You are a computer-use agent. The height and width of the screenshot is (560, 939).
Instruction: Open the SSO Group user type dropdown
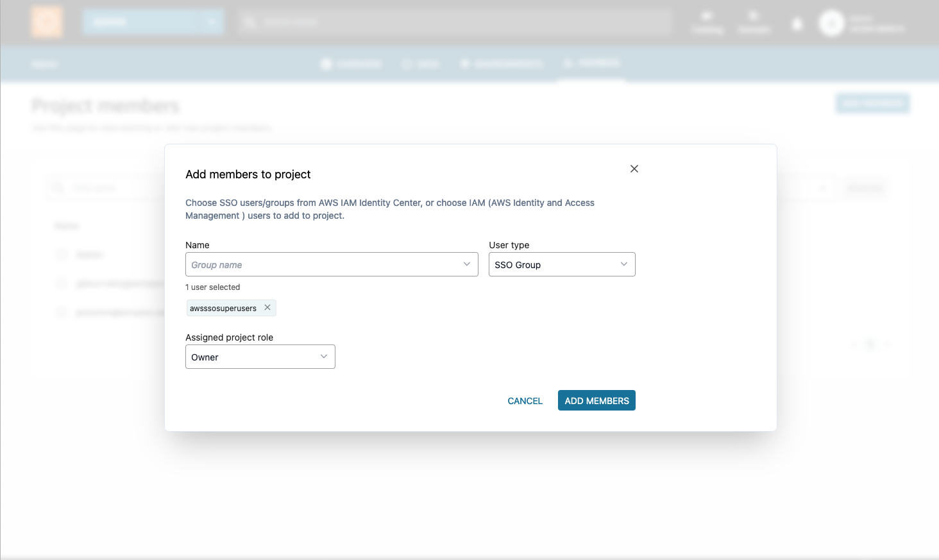(562, 264)
